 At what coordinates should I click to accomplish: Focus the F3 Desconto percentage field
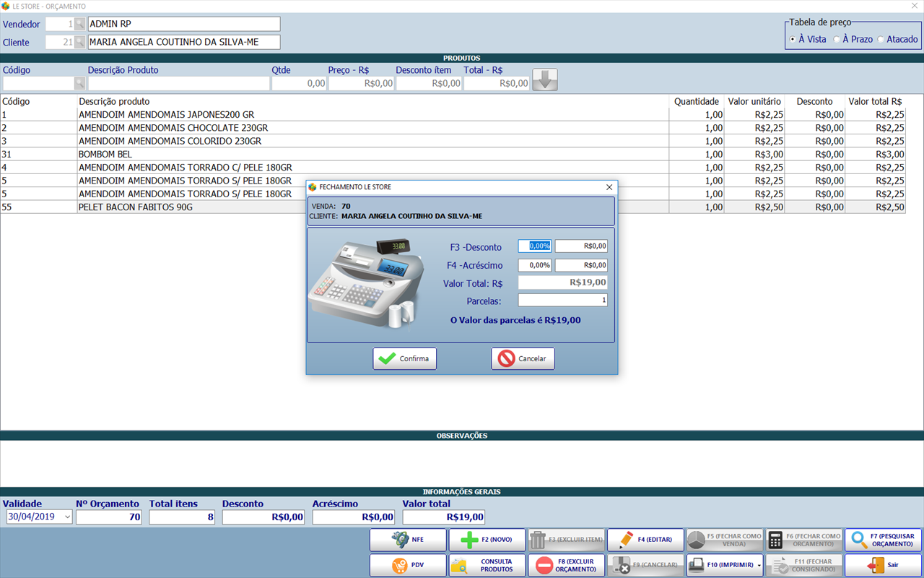535,246
